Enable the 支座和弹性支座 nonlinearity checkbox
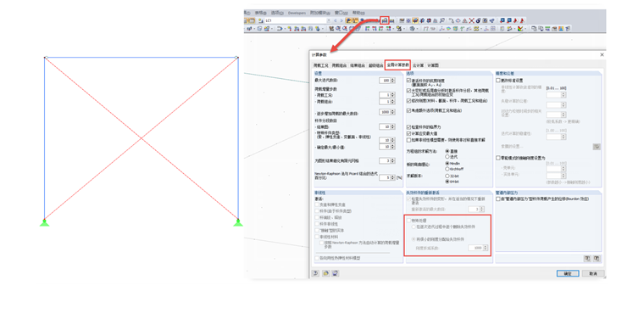This screenshot has width=644, height=319. point(317,204)
